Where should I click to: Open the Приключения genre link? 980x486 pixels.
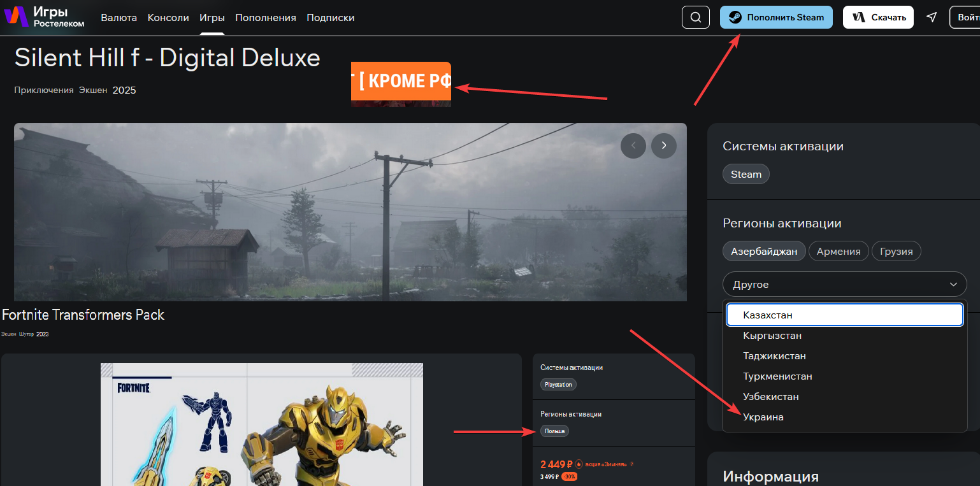pyautogui.click(x=44, y=90)
